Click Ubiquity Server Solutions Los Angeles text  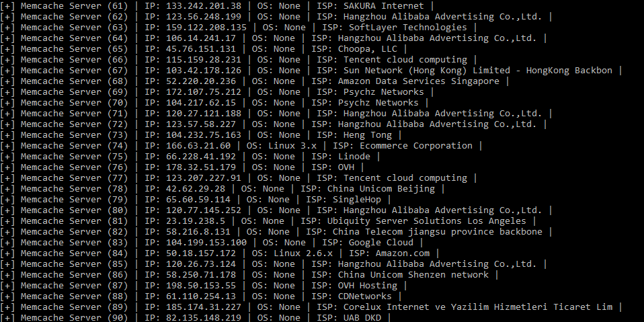(x=427, y=221)
